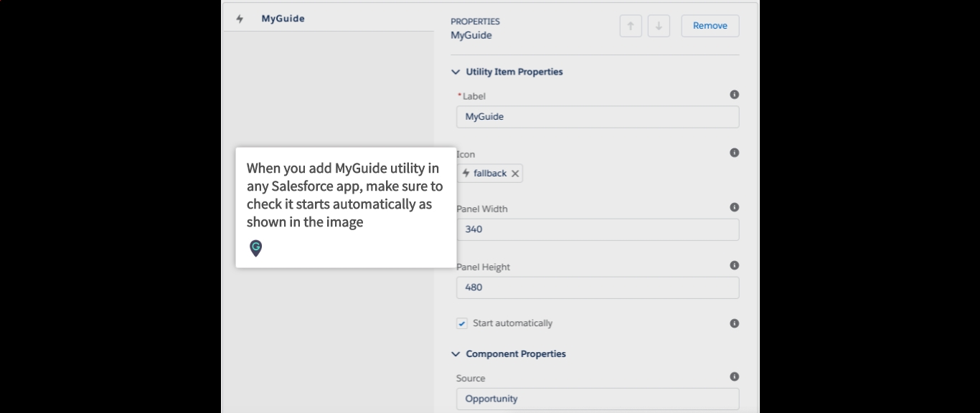Click the info icon beside Panel Height

pyautogui.click(x=735, y=265)
